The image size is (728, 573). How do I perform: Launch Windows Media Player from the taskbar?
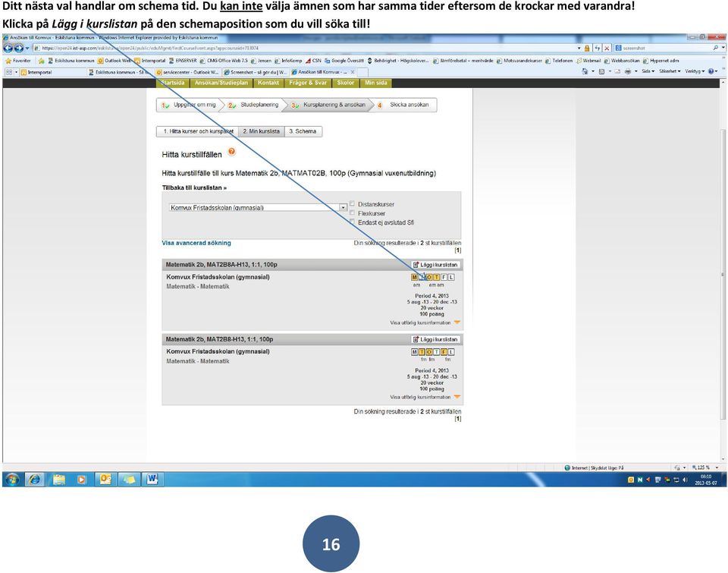tap(82, 479)
